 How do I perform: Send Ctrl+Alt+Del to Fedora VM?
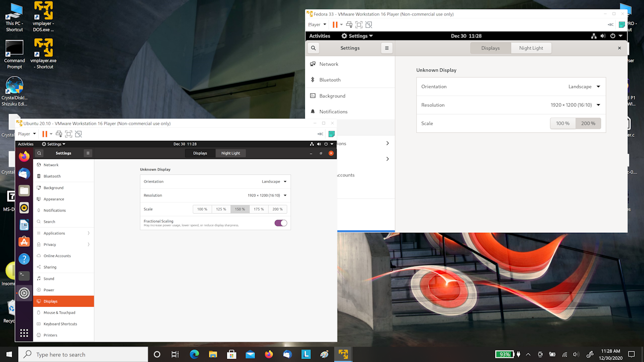click(349, 24)
